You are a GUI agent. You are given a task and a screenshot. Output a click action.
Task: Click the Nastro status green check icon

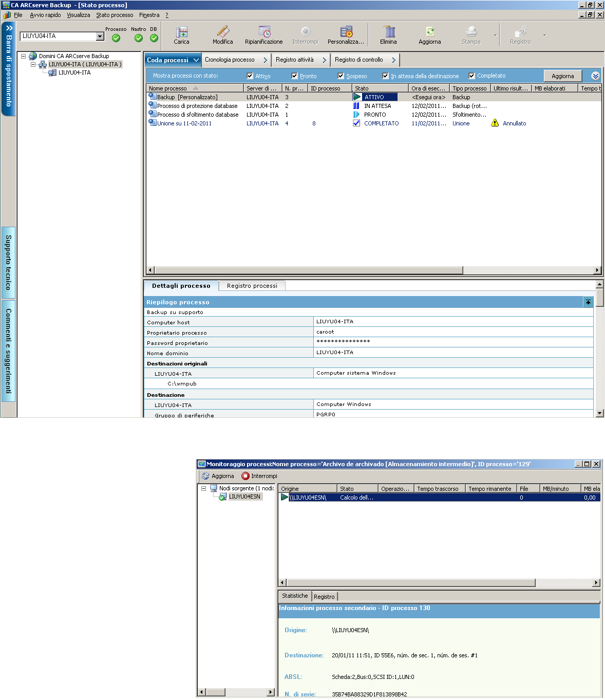click(x=139, y=38)
